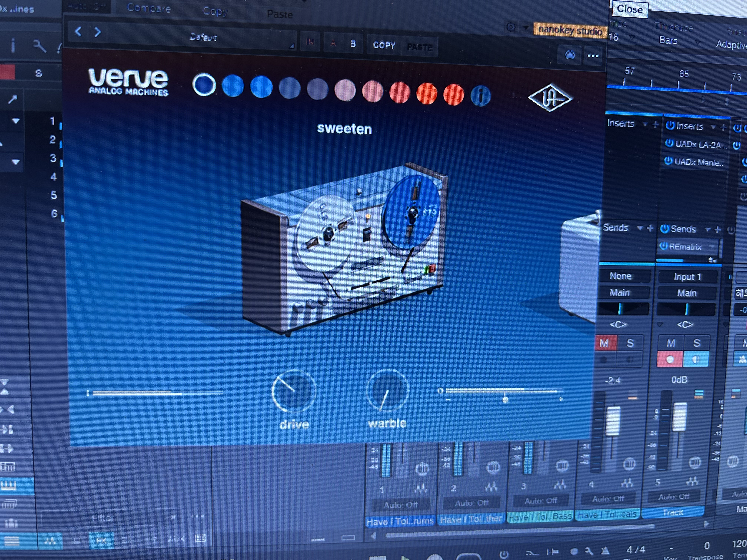
Task: Go to the previous preset arrow
Action: tap(78, 32)
